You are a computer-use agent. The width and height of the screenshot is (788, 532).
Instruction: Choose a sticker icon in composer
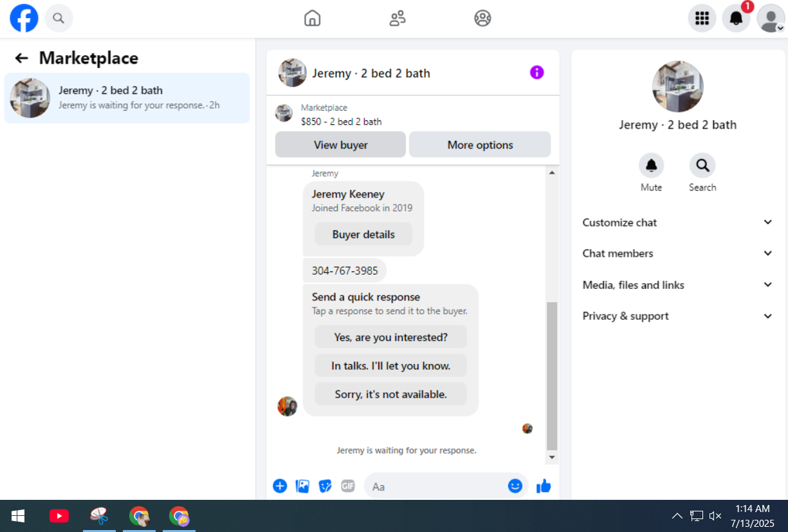pyautogui.click(x=325, y=486)
